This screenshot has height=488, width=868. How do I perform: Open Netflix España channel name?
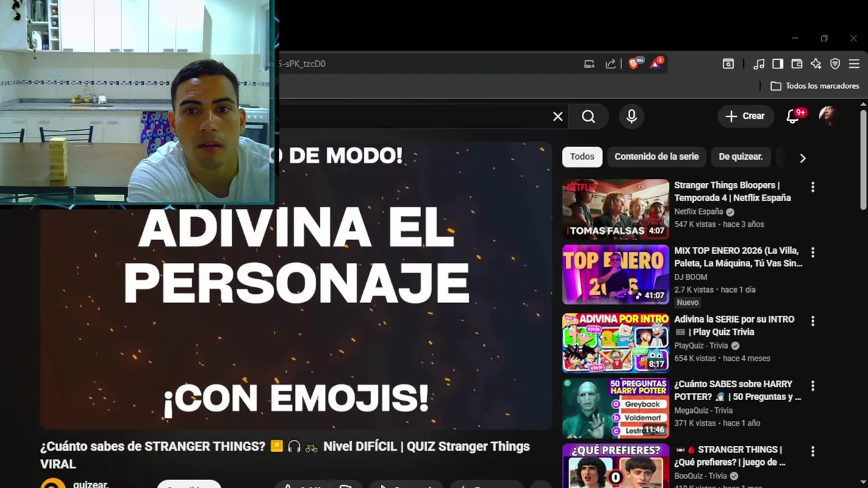tap(698, 211)
